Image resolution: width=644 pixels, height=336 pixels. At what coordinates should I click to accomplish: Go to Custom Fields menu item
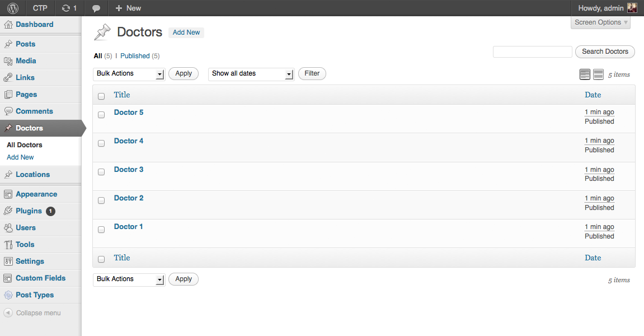40,278
